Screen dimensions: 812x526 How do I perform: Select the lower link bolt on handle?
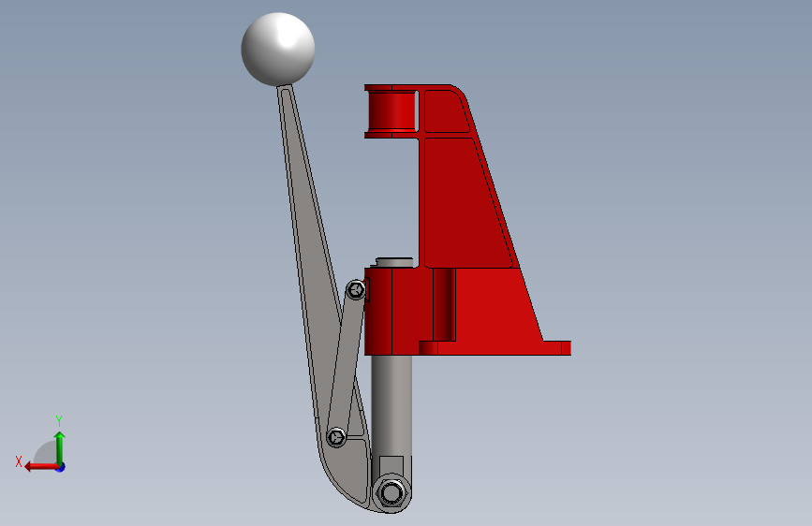click(336, 437)
